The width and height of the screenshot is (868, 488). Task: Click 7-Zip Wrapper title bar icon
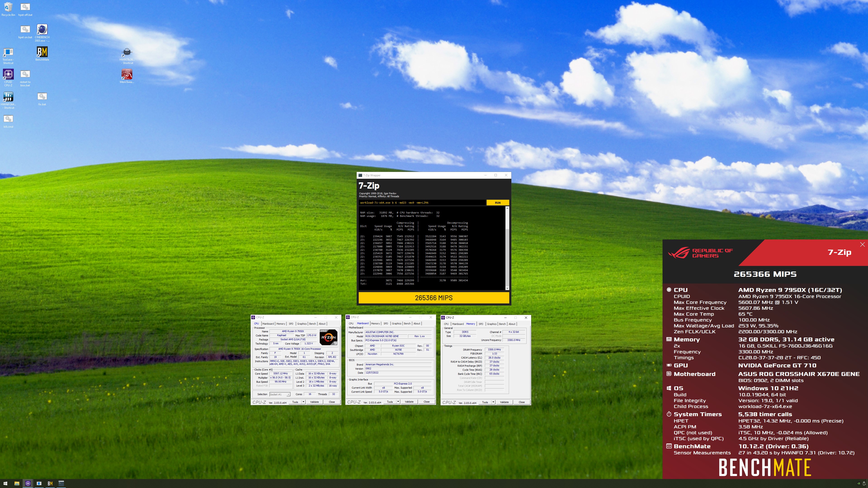[x=360, y=175]
